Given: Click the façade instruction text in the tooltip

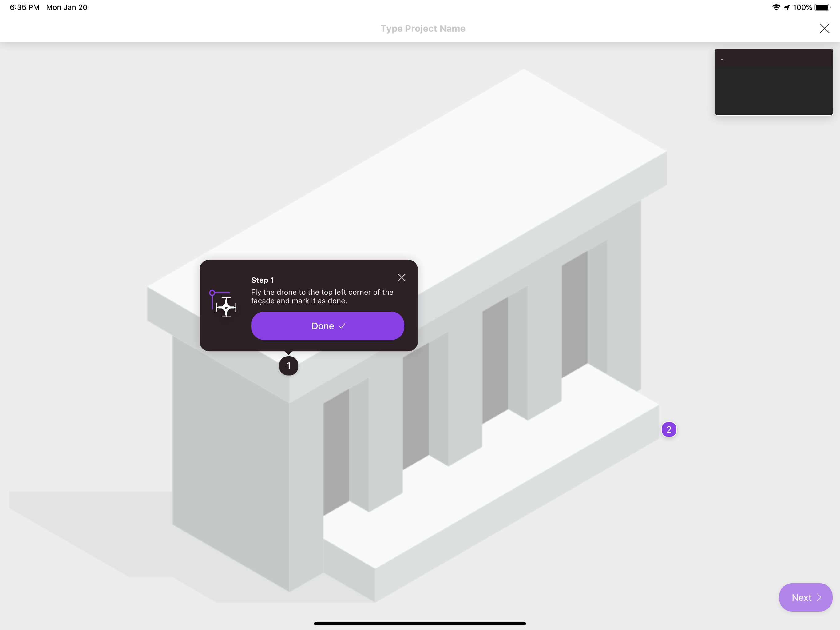Looking at the screenshot, I should pos(322,296).
